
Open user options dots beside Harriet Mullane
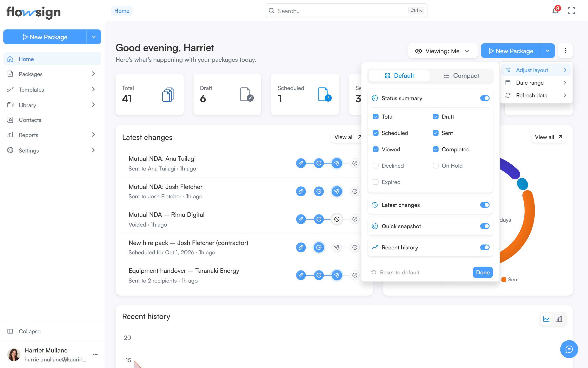95,354
